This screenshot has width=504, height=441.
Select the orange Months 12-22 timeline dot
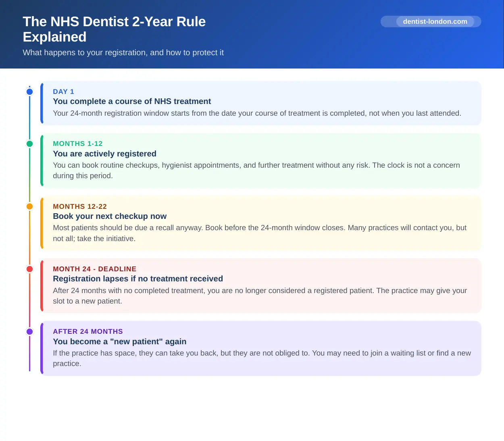point(29,206)
